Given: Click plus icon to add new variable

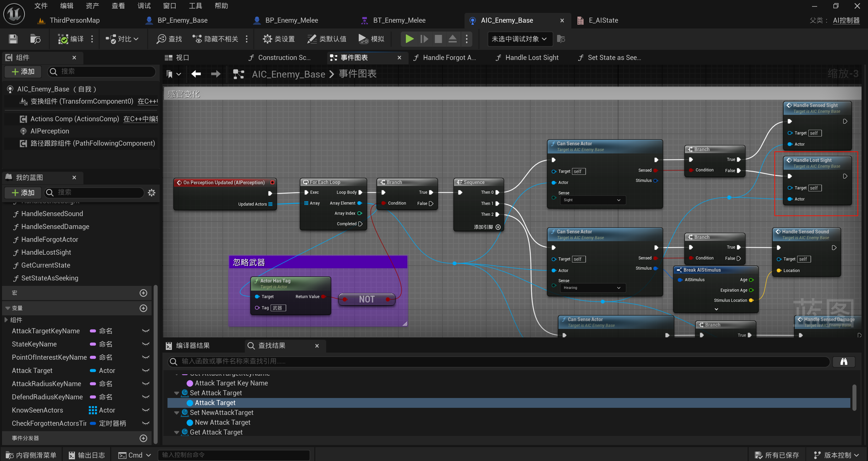Looking at the screenshot, I should coord(143,308).
